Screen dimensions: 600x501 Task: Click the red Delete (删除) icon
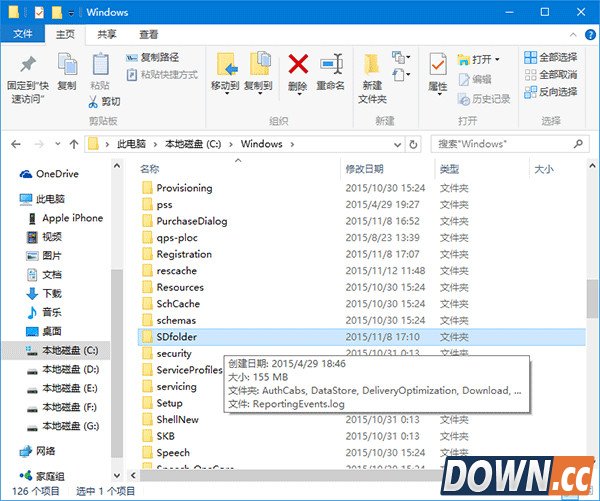click(298, 64)
